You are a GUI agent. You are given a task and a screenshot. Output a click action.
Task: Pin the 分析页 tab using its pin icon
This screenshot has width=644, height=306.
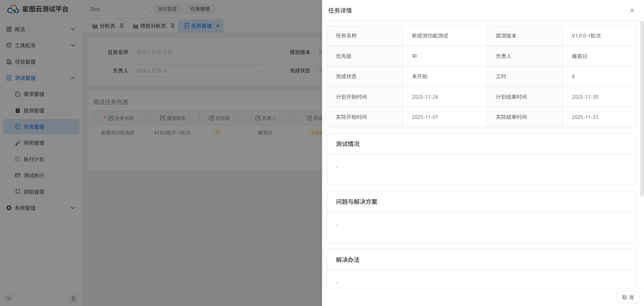122,26
